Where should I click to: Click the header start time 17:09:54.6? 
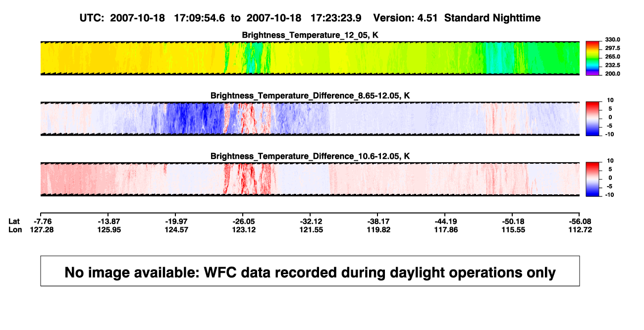[200, 18]
